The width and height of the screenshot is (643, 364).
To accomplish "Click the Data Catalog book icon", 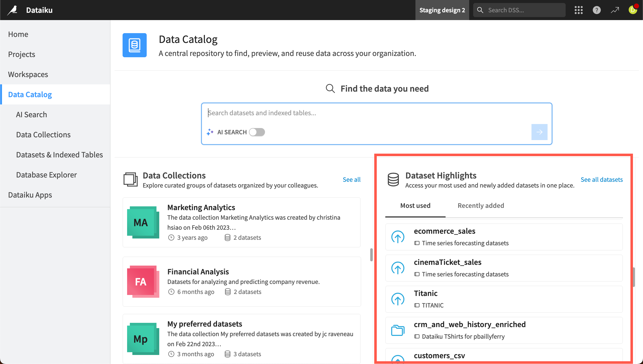I will click(x=135, y=45).
